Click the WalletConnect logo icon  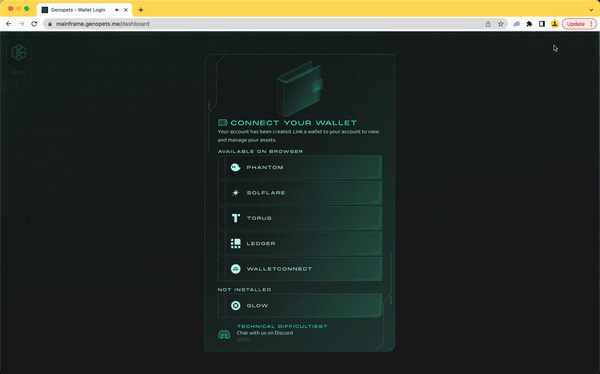(x=236, y=269)
